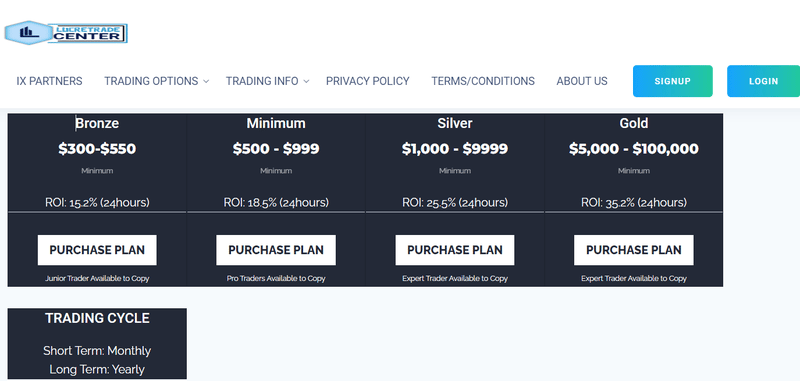This screenshot has height=381, width=800.
Task: Click the $500 - $999 price range
Action: [276, 149]
